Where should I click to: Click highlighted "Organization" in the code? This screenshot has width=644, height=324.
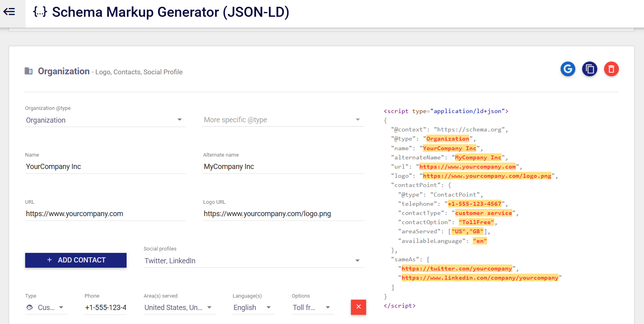pos(448,139)
